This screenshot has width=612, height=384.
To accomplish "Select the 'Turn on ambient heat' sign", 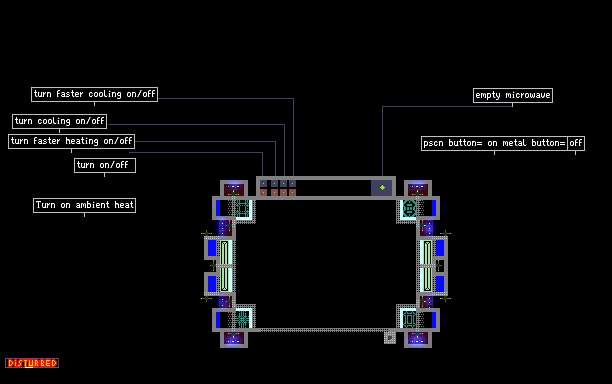I will [x=84, y=205].
